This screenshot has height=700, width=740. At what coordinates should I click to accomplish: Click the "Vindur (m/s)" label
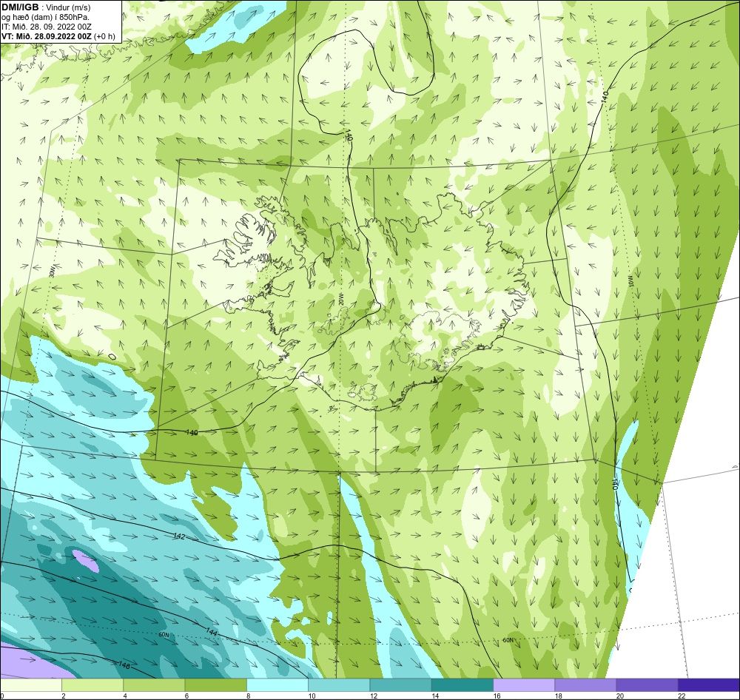[x=70, y=7]
